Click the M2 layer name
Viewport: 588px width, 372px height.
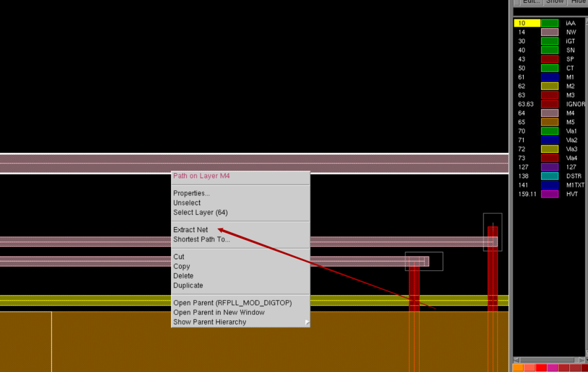click(x=570, y=86)
